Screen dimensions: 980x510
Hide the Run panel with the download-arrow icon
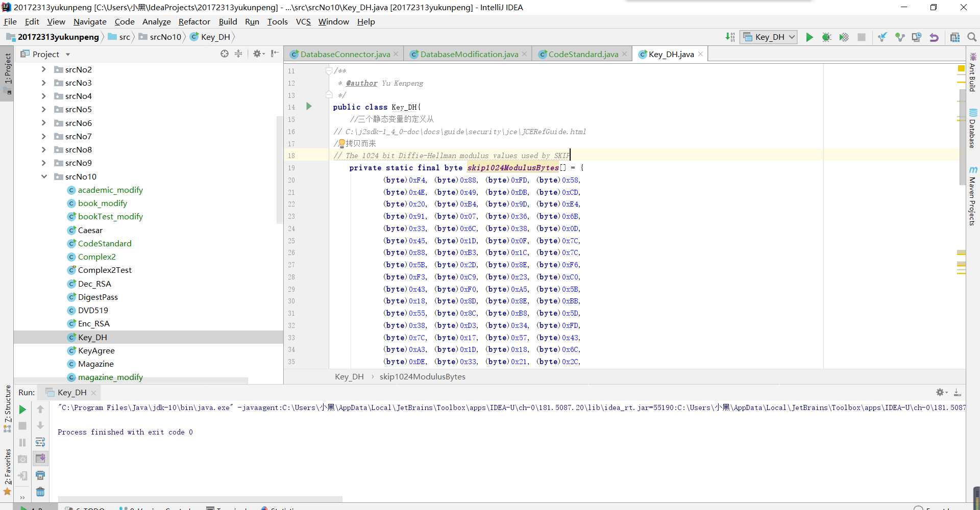coord(957,392)
